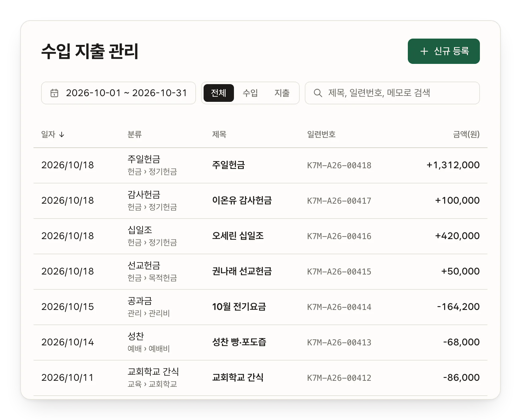
Task: Click the amount -68,000
Action: pos(461,342)
